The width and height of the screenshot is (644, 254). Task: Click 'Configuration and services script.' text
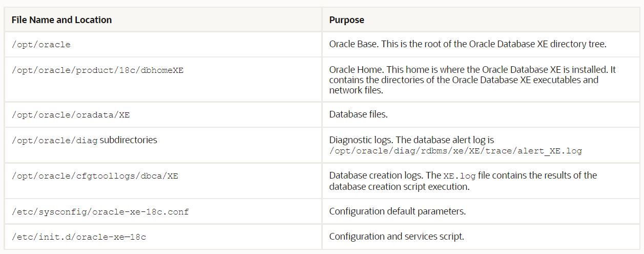(396, 237)
